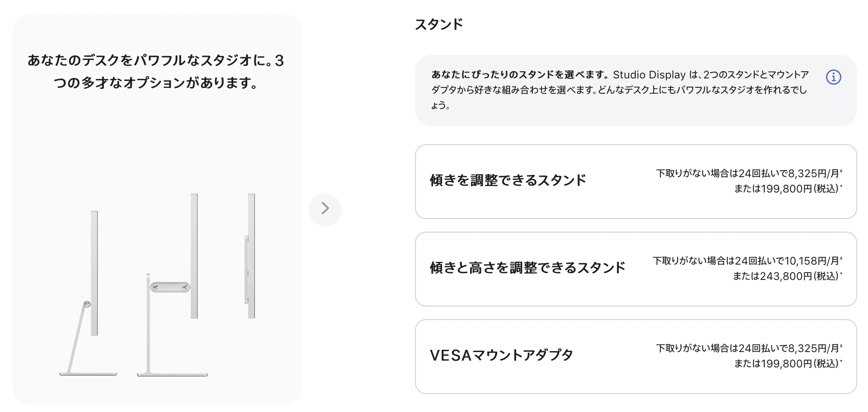Click the circled ⓘ icon next to the description
The width and height of the screenshot is (868, 412).
835,78
